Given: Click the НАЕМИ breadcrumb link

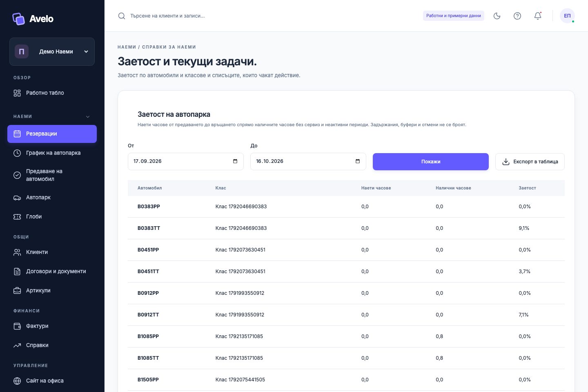Looking at the screenshot, I should pyautogui.click(x=127, y=47).
